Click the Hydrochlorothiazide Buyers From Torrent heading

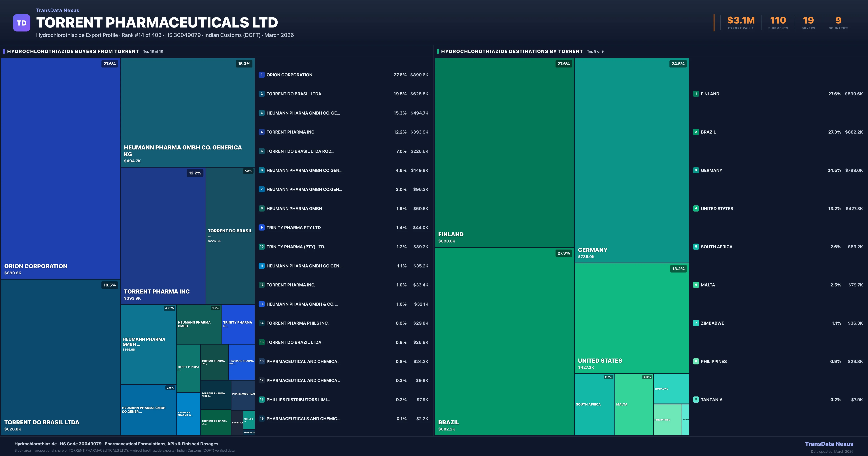point(73,51)
